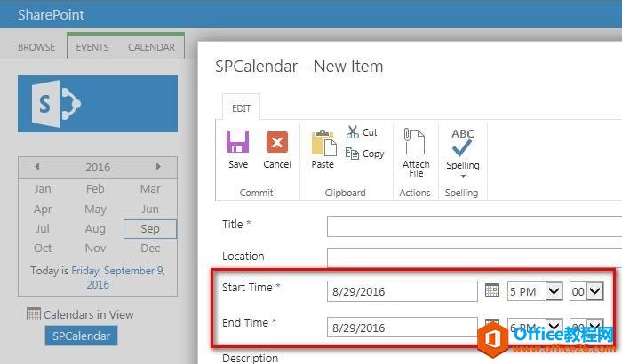Click the Cut scissors icon
This screenshot has width=622, height=364.
pos(352,132)
